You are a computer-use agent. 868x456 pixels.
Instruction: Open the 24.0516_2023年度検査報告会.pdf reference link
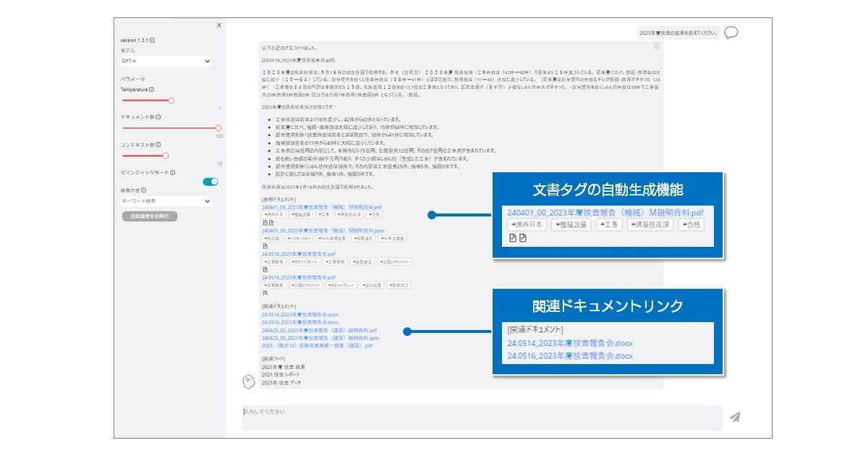click(299, 254)
